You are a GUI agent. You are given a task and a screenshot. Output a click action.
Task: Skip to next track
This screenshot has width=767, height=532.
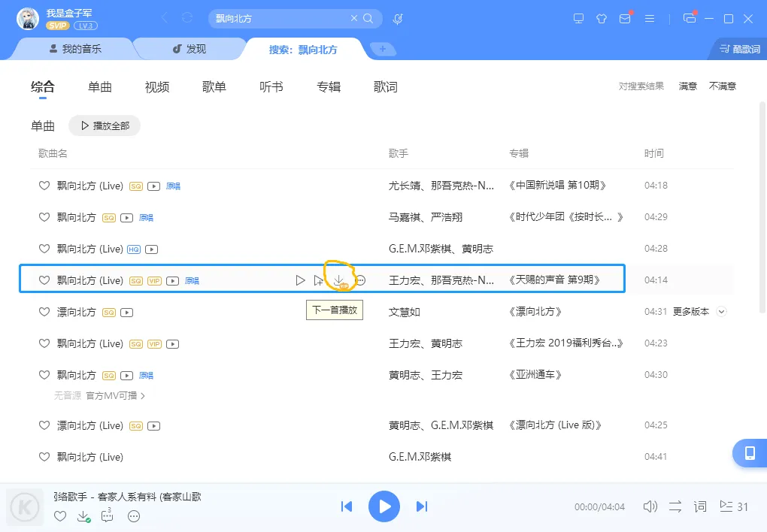pyautogui.click(x=422, y=506)
